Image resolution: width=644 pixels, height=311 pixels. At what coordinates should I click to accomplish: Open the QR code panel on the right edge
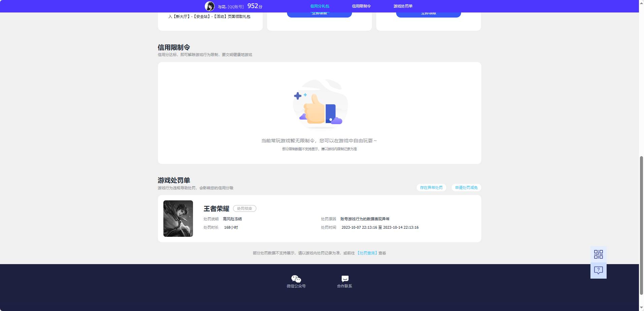(598, 254)
